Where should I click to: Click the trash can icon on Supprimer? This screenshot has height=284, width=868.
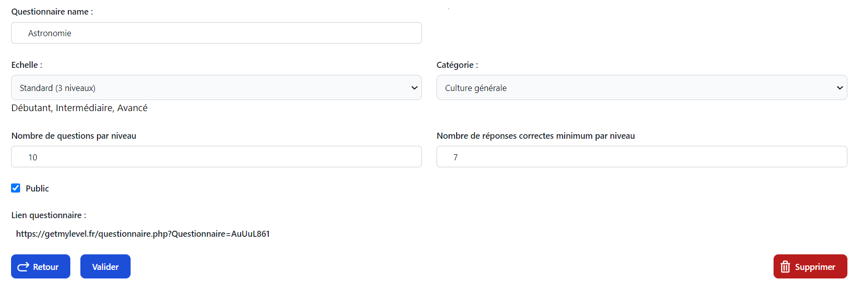pyautogui.click(x=785, y=267)
